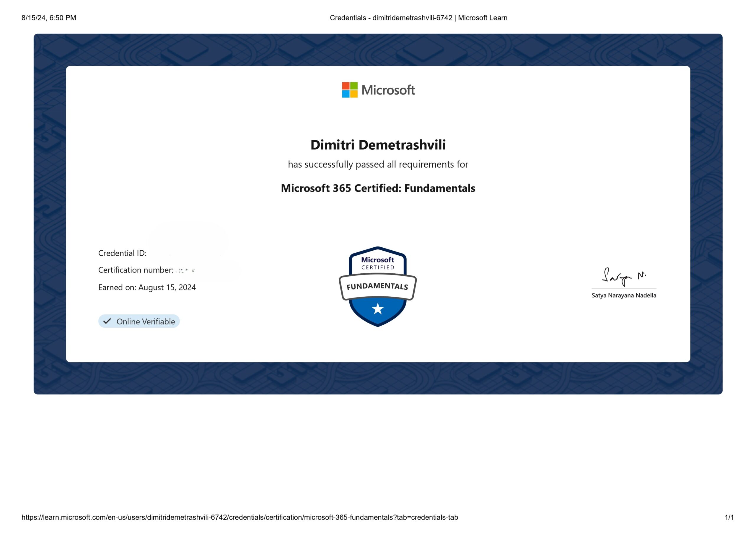Click the Microsoft four-square logo icon
This screenshot has height=534, width=756.
[x=349, y=90]
